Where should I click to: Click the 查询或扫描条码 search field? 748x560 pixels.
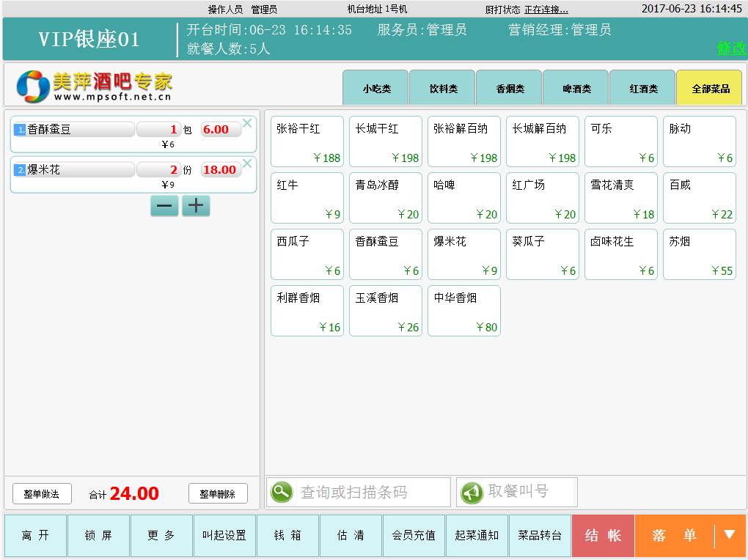tap(373, 492)
